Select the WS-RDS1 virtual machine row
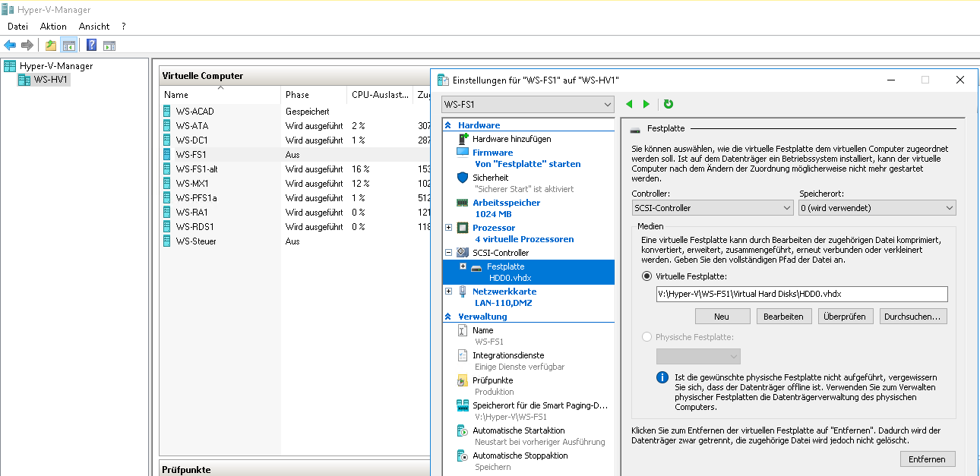The width and height of the screenshot is (980, 476). 295,227
